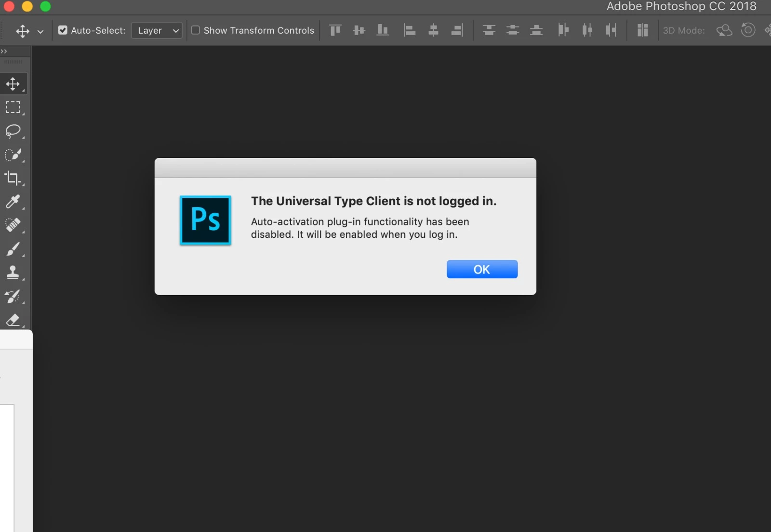Select the History Brush tool
The height and width of the screenshot is (532, 771).
tap(13, 296)
